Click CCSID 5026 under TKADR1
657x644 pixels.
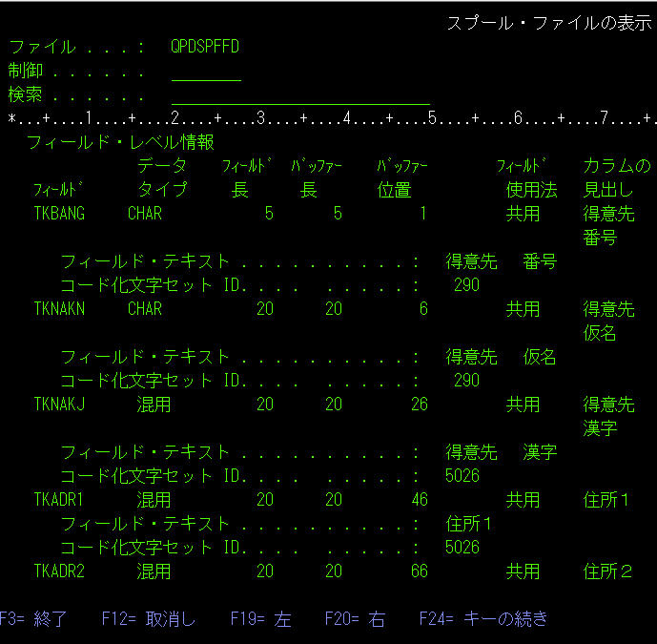coord(462,547)
